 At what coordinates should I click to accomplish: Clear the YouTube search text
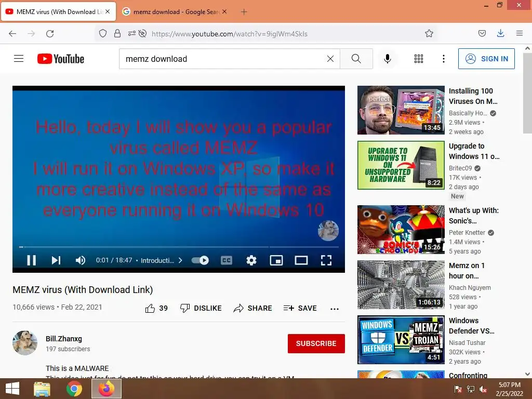tap(330, 59)
